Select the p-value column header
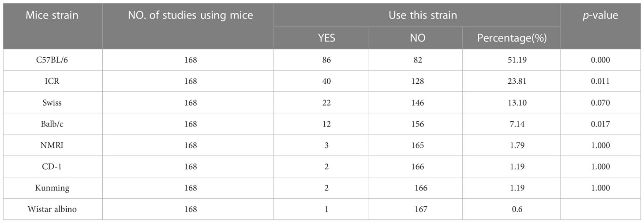Viewport: 644px width, 223px height. tap(600, 15)
